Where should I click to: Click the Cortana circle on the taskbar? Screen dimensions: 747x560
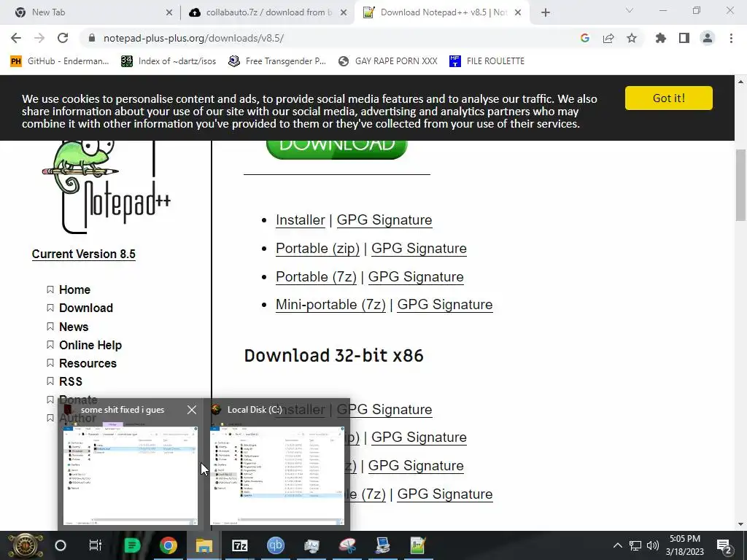click(x=61, y=545)
